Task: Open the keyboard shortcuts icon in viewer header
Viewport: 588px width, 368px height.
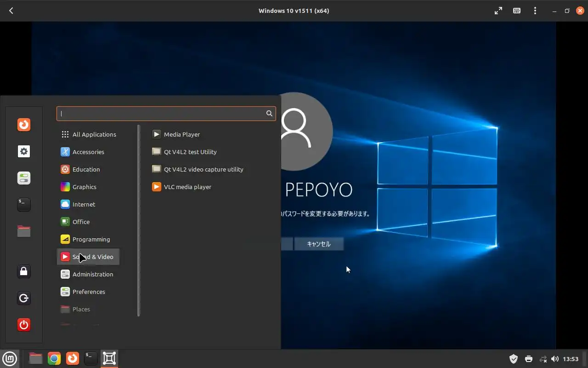Action: click(517, 11)
